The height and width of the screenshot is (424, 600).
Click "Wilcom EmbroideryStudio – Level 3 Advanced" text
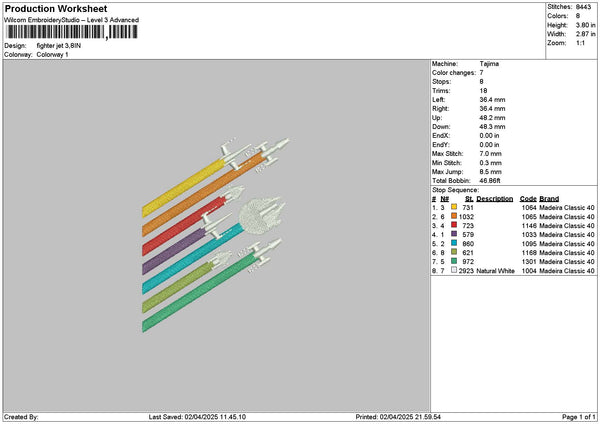72,20
